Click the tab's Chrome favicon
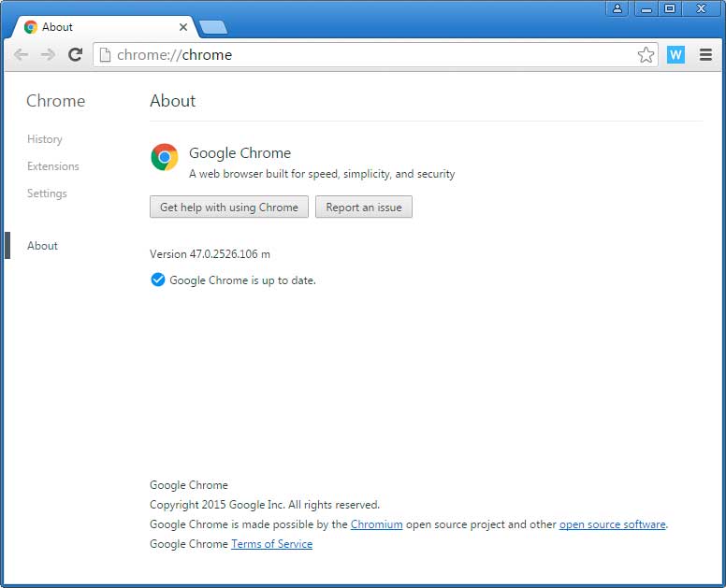726x588 pixels. point(31,27)
